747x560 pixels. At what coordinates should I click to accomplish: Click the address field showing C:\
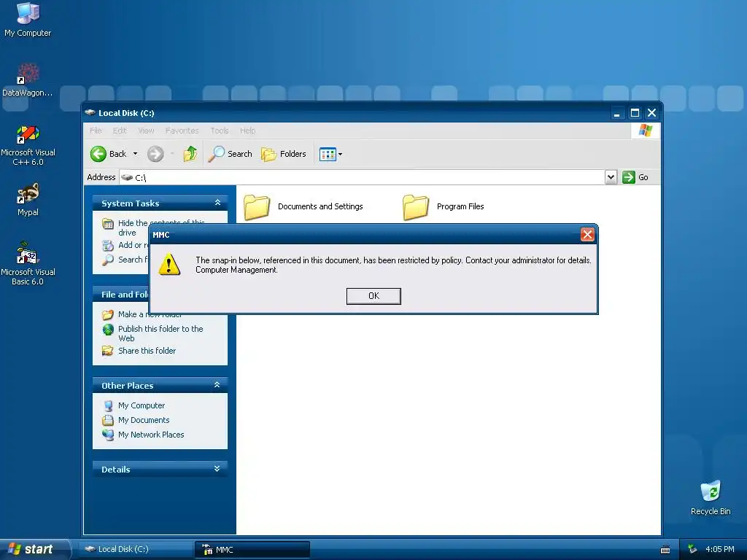[x=362, y=177]
